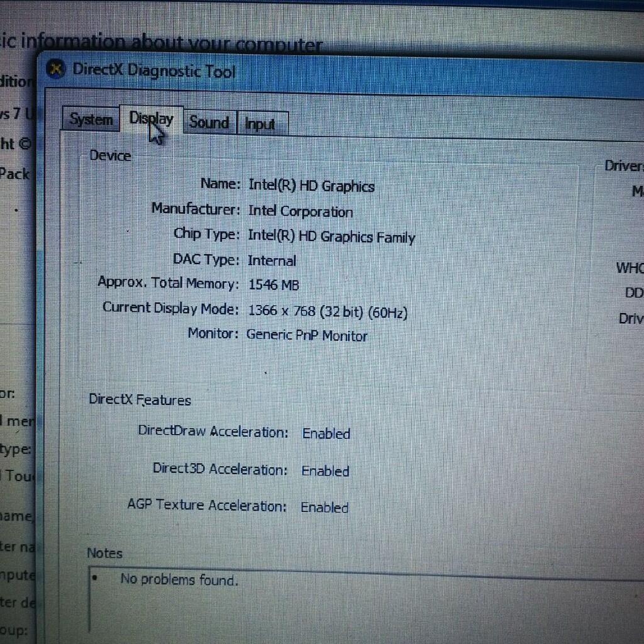
Task: Select the Display tab
Action: (151, 118)
